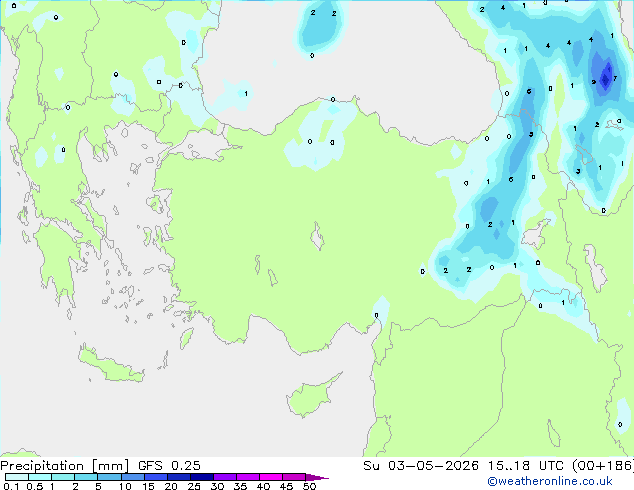Image resolution: width=634 pixels, height=490 pixels.
Task: Click the 5–10 mm legend swatch
Action: pos(109,477)
